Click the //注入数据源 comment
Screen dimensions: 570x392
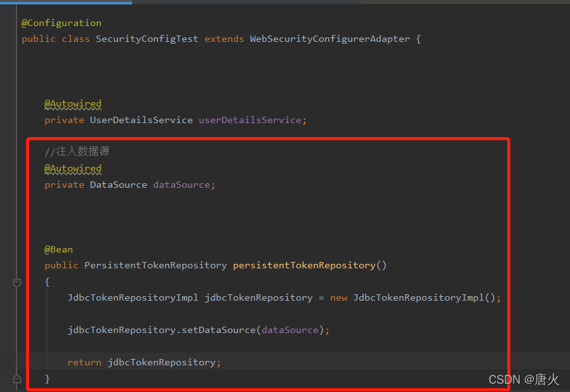(x=77, y=152)
